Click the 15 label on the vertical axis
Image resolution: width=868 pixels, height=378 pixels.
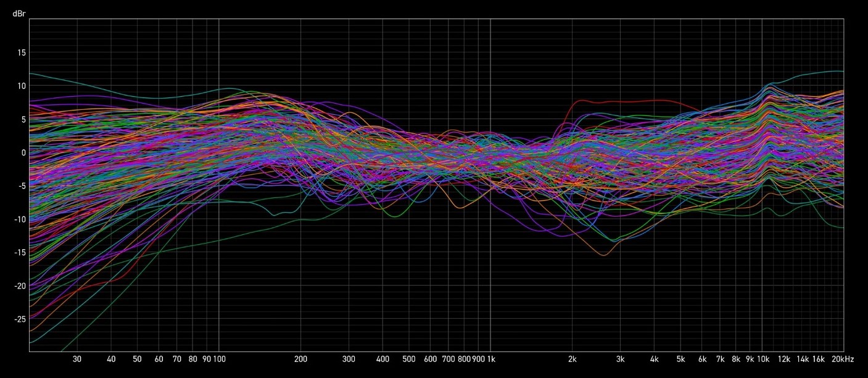click(x=20, y=52)
